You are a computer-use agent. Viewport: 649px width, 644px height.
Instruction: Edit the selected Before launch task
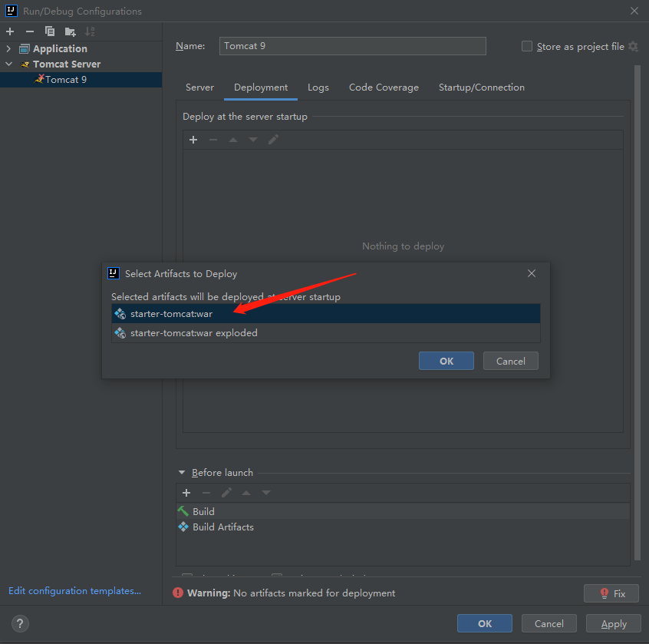click(226, 493)
